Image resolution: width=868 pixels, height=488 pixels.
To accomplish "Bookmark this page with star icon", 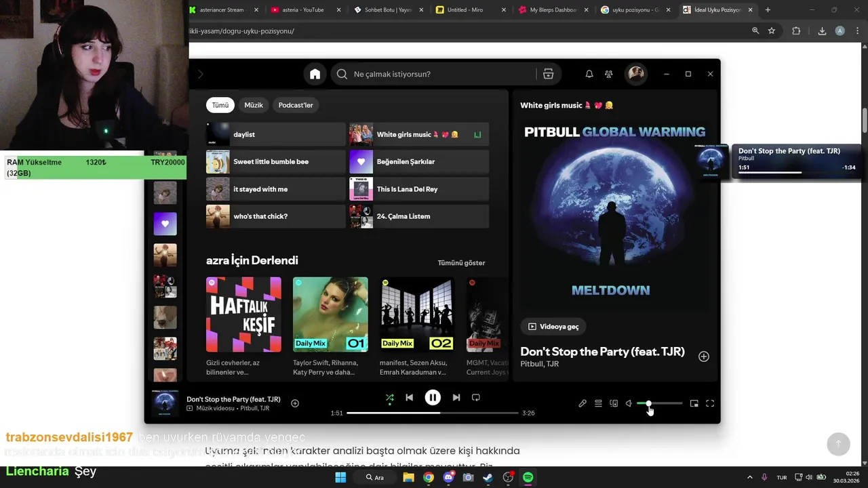I will coord(772,30).
